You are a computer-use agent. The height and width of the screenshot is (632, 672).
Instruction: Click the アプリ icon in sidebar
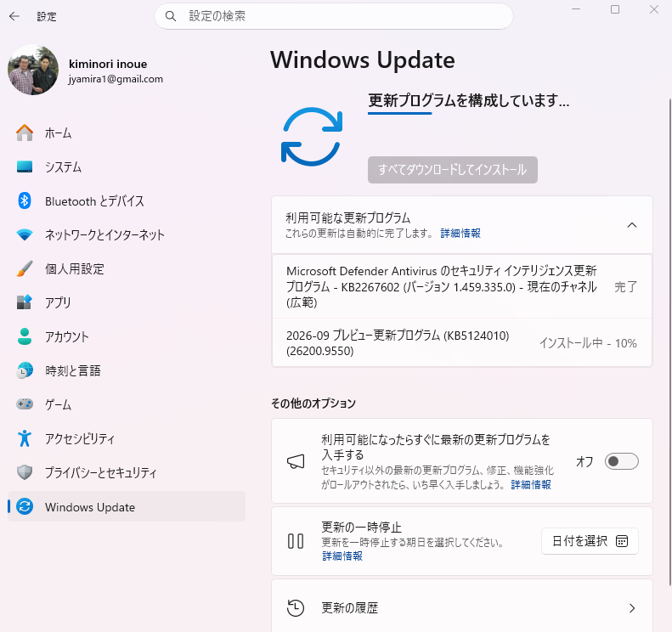[x=25, y=302]
